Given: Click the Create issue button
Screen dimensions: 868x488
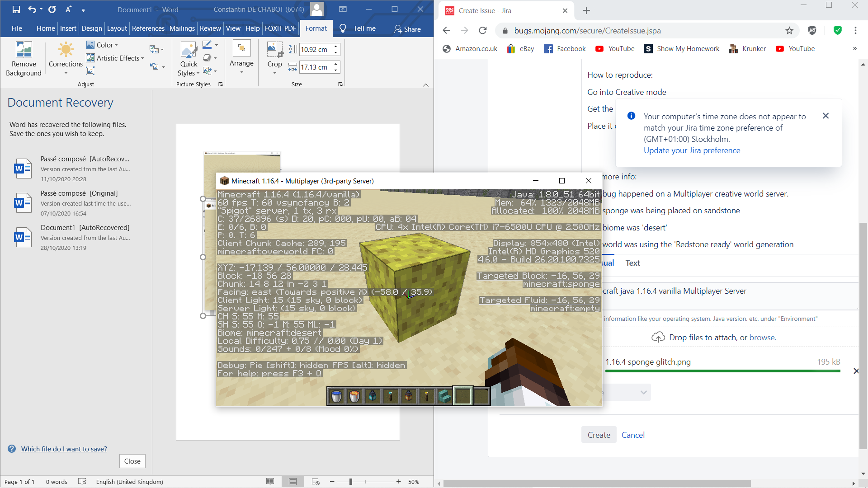Looking at the screenshot, I should [599, 435].
